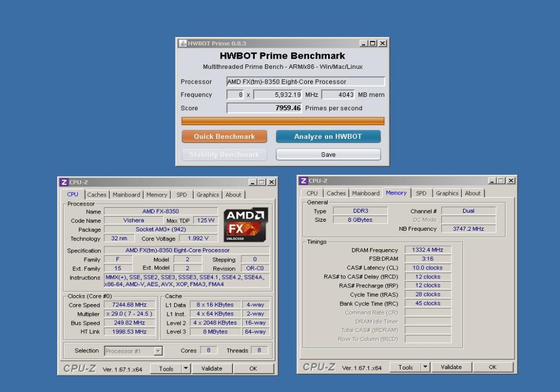Screen dimensions: 560x392
Task: Open Graphics tab in right CPU-Z window
Action: click(x=447, y=193)
